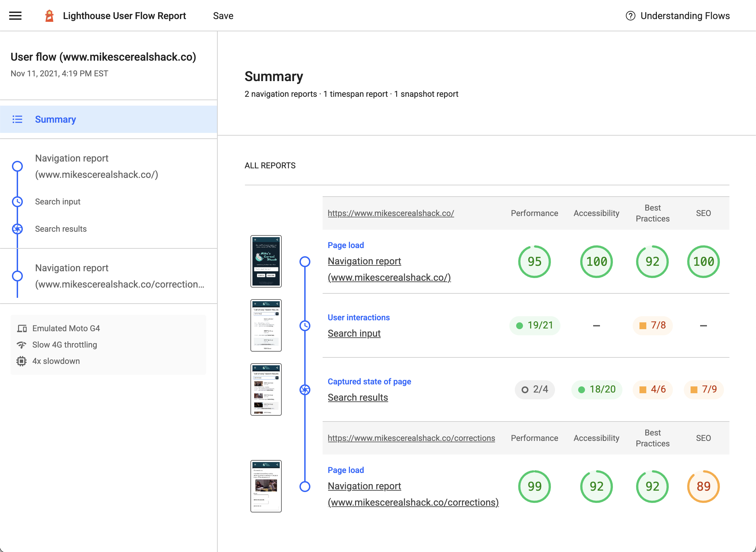Open Search results SEO fraction 7/9
Image resolution: width=756 pixels, height=552 pixels.
click(704, 389)
